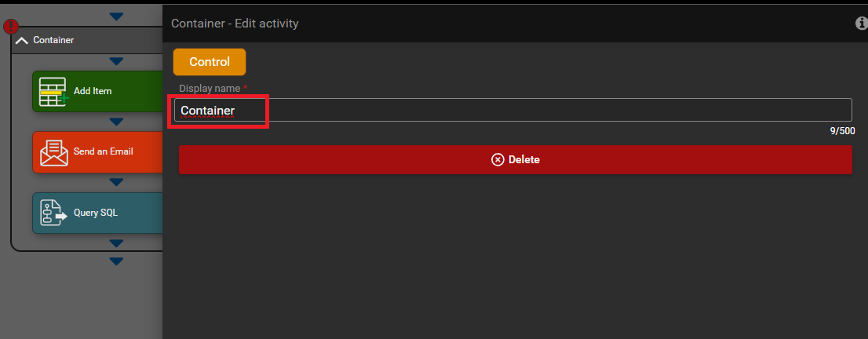Viewport: 868px width, 339px height.
Task: Click the Add Item list icon
Action: point(53,92)
